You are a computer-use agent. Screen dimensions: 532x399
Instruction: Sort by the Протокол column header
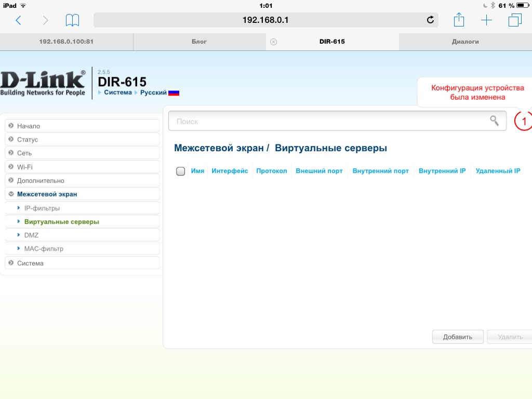pos(271,171)
